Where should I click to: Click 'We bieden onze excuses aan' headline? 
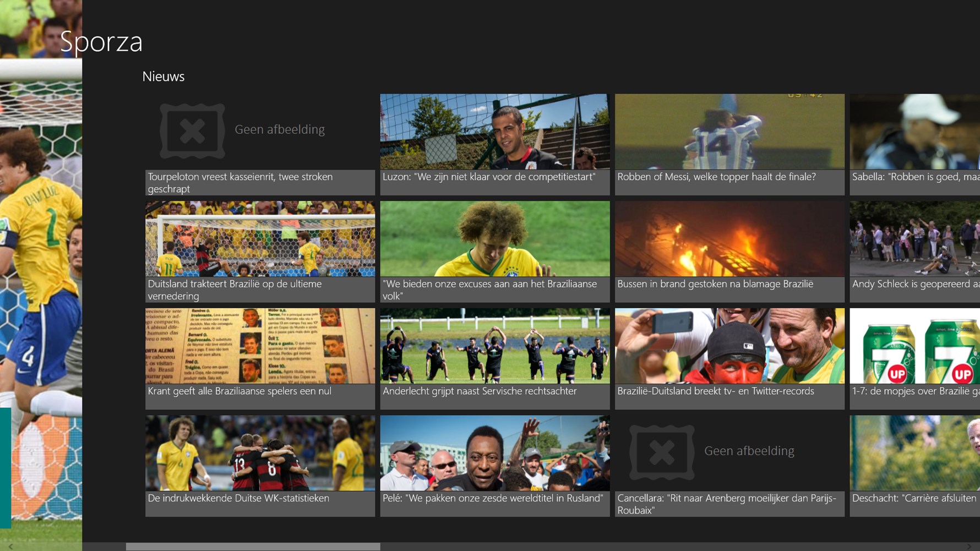(x=490, y=290)
